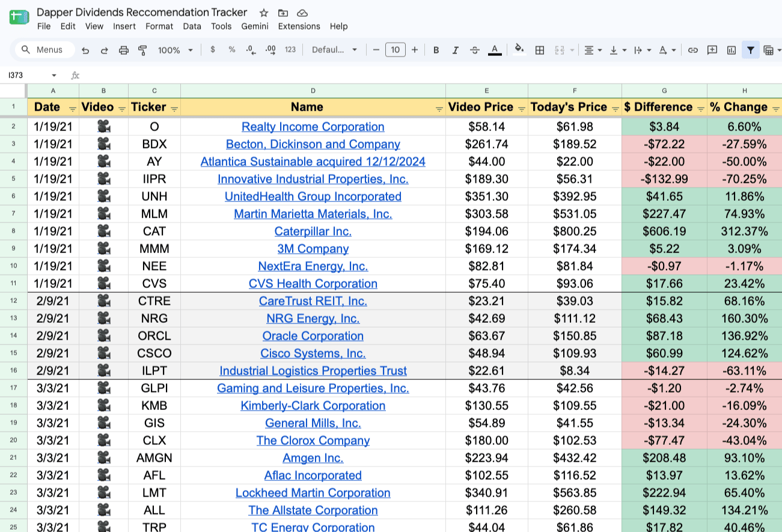782x532 pixels.
Task: Open filter for Name column
Action: click(439, 108)
